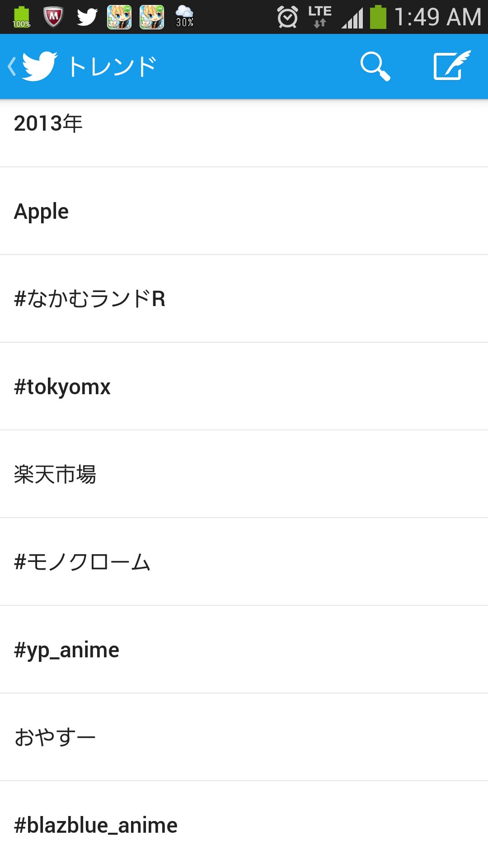Image resolution: width=488 pixels, height=868 pixels.
Task: Go back using the header chevron
Action: [x=12, y=66]
